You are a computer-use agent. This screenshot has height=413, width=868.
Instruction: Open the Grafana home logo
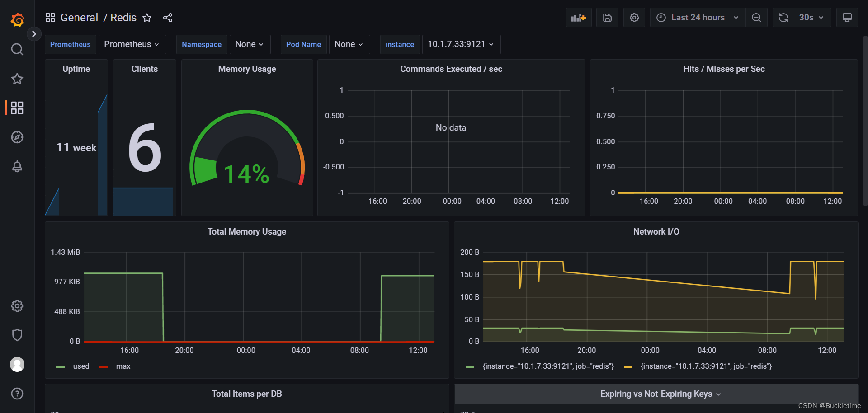point(17,19)
